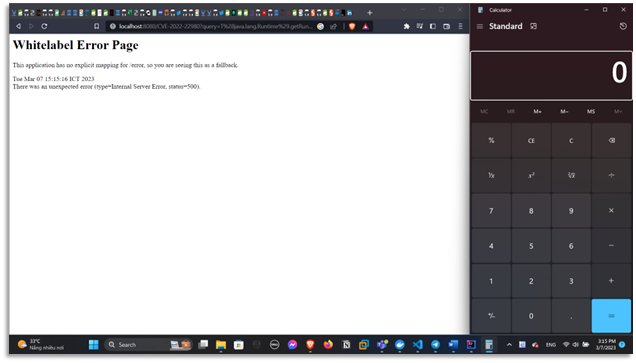Click the ENG language indicator in tray
This screenshot has height=363, width=636.
pos(550,345)
